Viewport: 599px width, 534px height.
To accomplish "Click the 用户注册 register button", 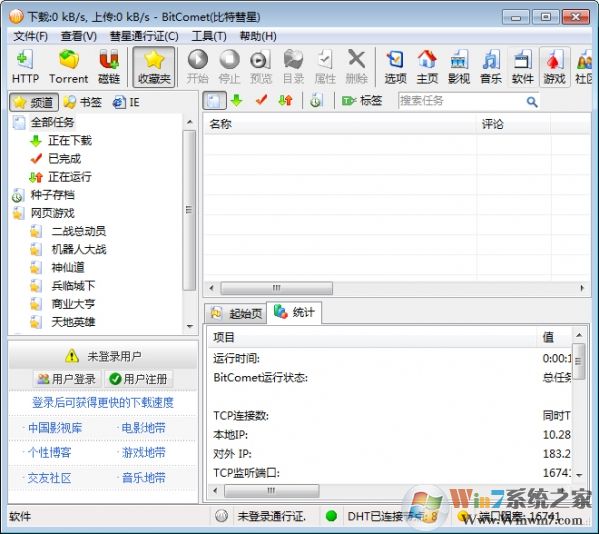I will [x=138, y=379].
